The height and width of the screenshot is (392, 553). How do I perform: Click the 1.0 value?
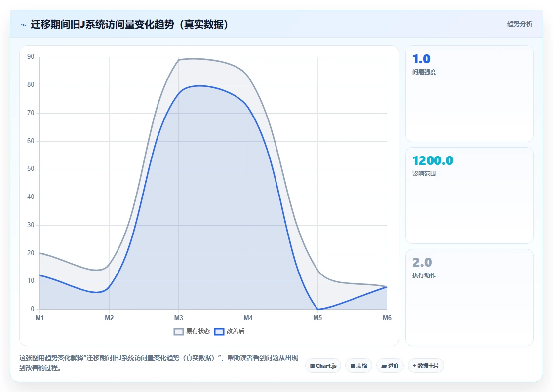click(421, 59)
